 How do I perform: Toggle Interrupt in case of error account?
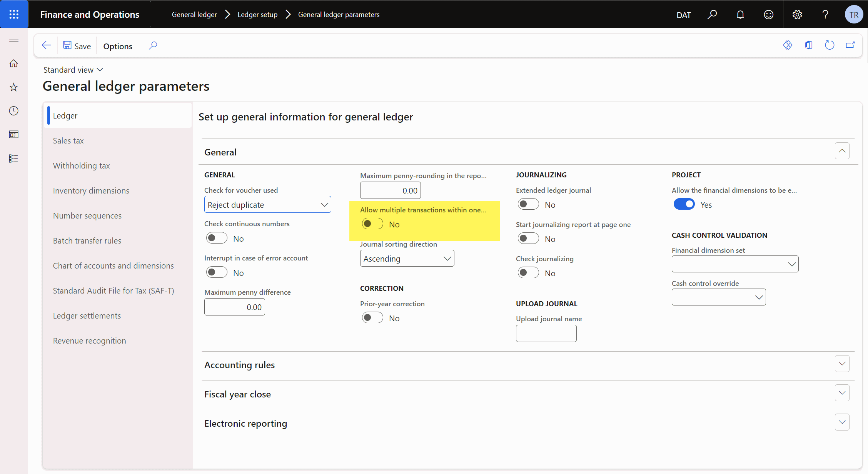click(x=217, y=272)
